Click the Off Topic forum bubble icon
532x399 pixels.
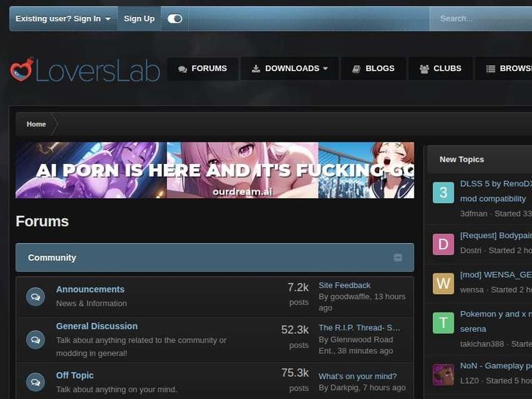[35, 383]
